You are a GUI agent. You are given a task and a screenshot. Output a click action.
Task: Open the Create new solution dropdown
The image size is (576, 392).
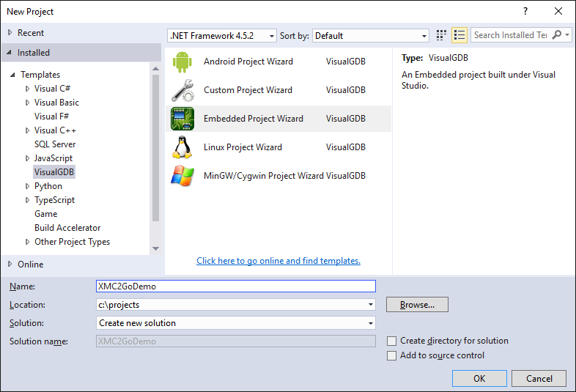pyautogui.click(x=236, y=323)
